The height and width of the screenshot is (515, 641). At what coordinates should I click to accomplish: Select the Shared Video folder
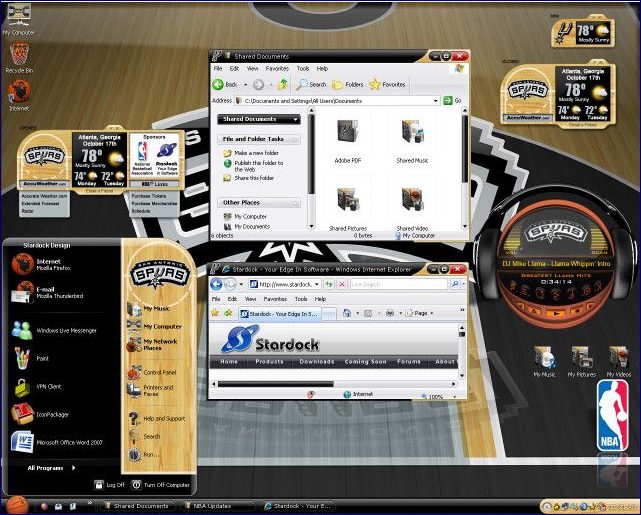coord(412,208)
